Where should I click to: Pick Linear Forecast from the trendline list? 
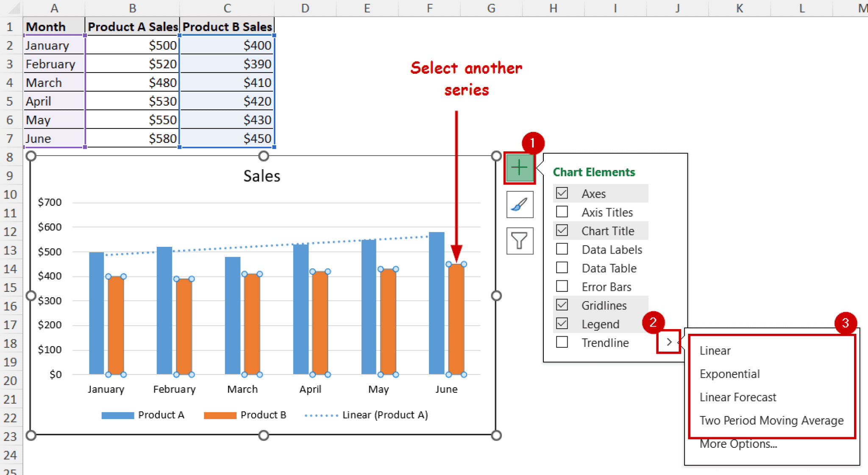tap(737, 397)
